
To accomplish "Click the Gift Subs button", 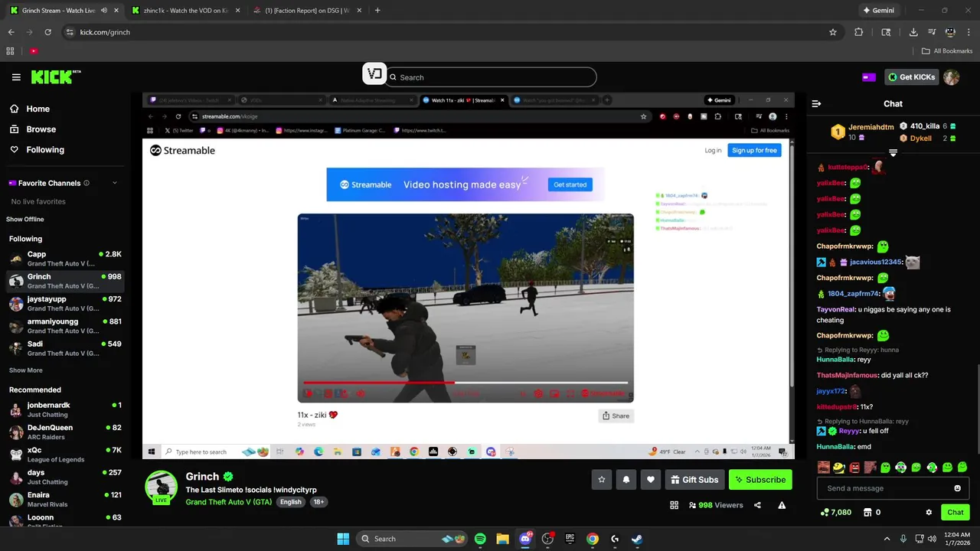I will [x=695, y=480].
